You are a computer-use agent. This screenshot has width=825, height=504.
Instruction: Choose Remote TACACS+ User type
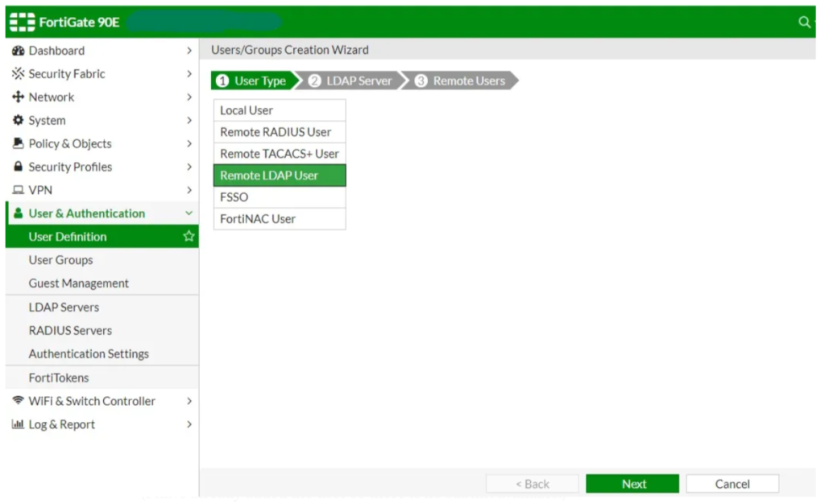point(280,154)
